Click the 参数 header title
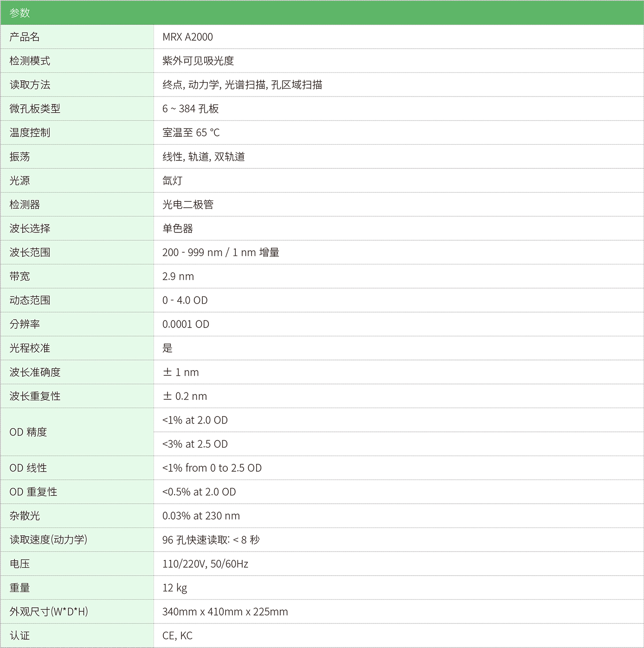 (19, 13)
